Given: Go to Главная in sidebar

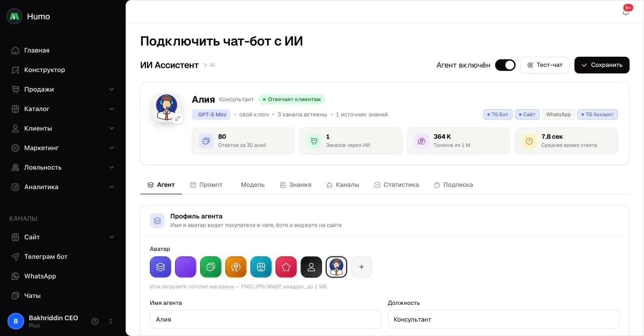Looking at the screenshot, I should click(63, 50).
